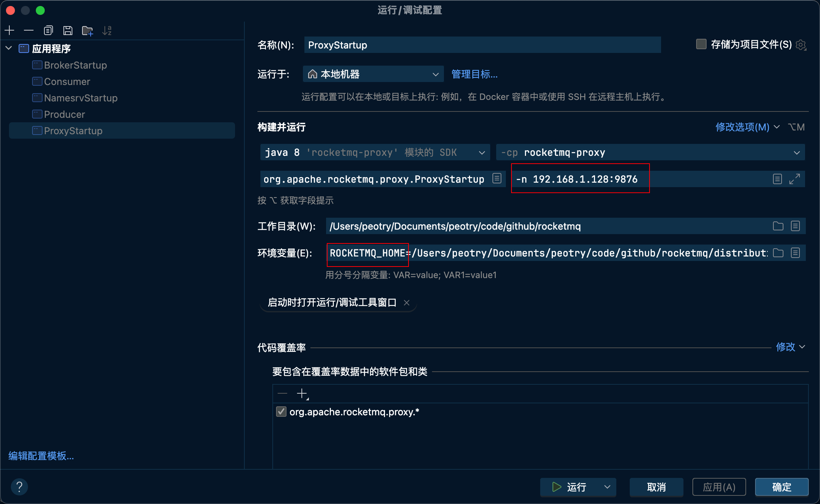
Task: Click the 应用程序 folder icon
Action: click(x=24, y=48)
